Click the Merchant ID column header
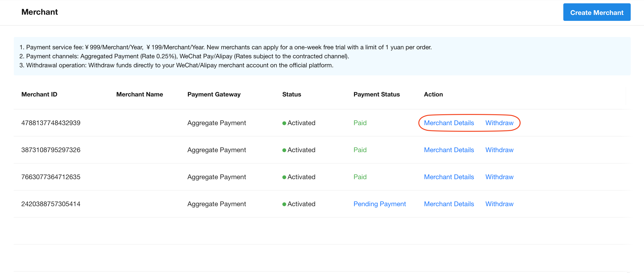 click(39, 94)
